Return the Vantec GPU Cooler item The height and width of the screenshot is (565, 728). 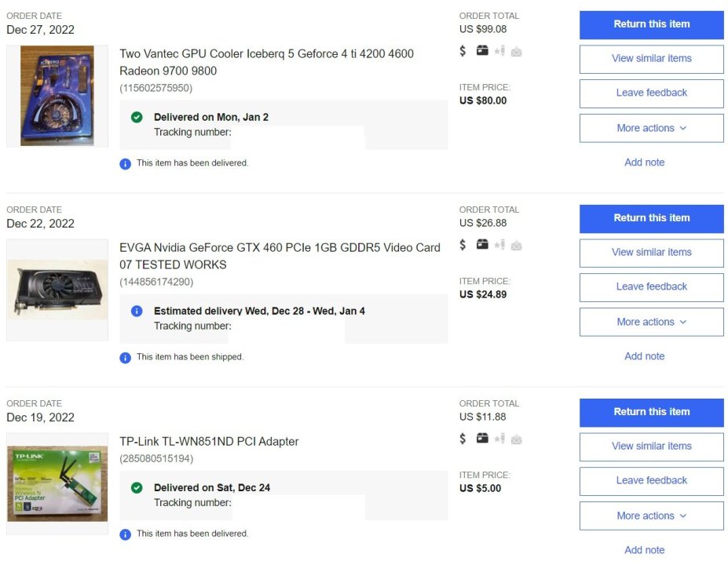tap(651, 24)
